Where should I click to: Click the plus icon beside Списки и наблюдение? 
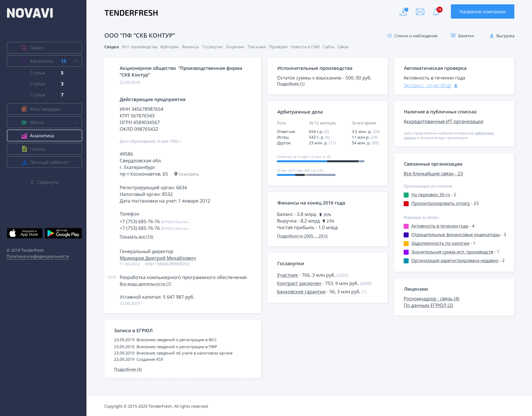(x=390, y=36)
